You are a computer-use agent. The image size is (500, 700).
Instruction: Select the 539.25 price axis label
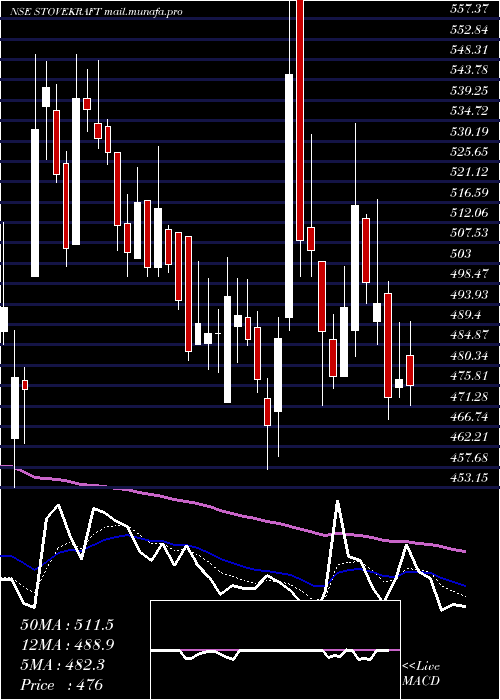[x=469, y=91]
